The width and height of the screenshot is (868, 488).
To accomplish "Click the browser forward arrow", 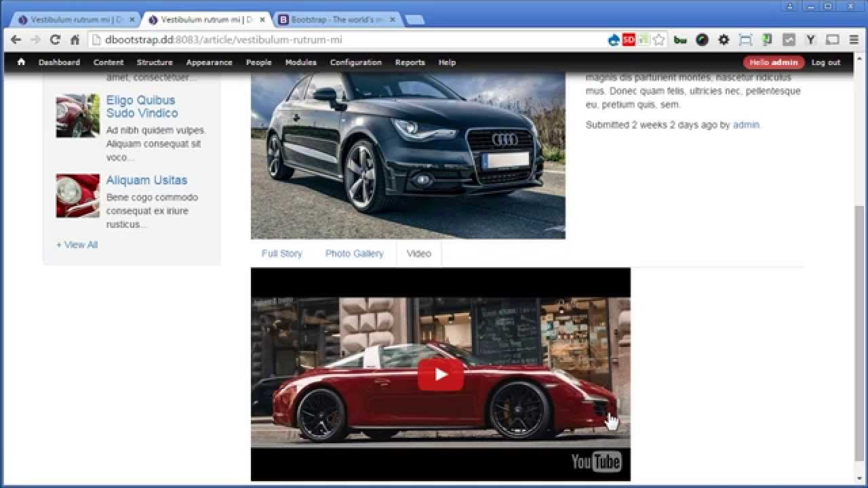I will (x=36, y=40).
